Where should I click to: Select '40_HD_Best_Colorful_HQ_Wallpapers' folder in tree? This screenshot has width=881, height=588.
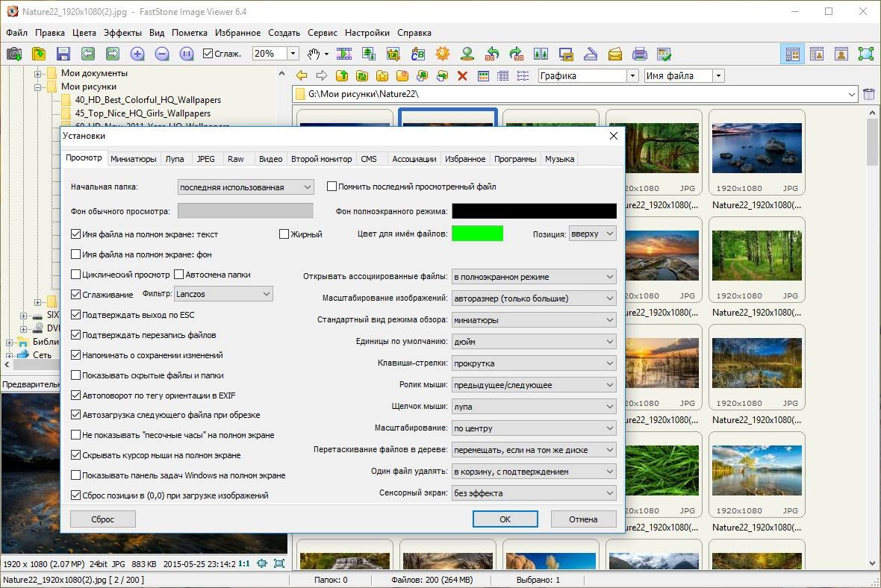click(x=148, y=100)
